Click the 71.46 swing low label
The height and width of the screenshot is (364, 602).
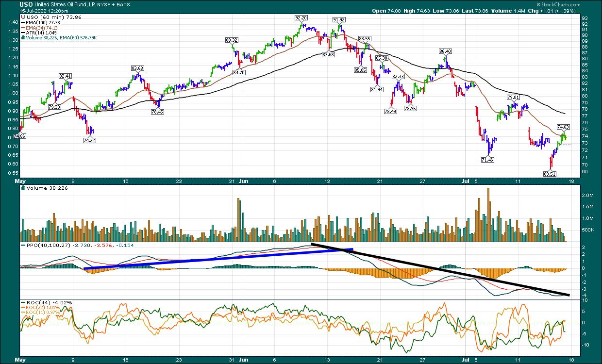click(487, 160)
